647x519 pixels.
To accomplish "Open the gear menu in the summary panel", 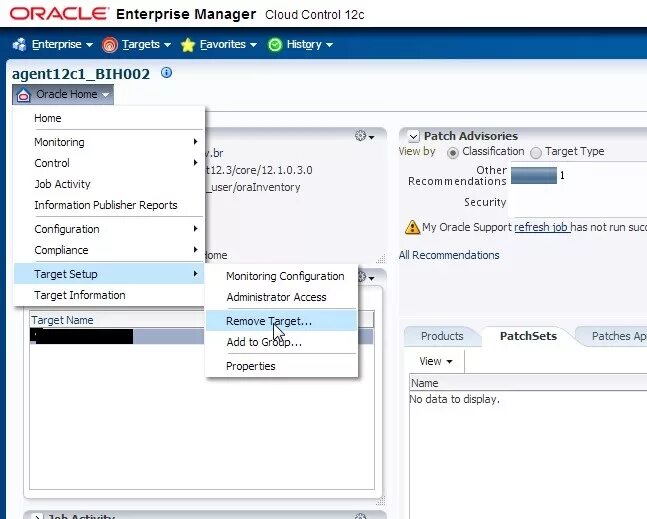I will point(365,136).
